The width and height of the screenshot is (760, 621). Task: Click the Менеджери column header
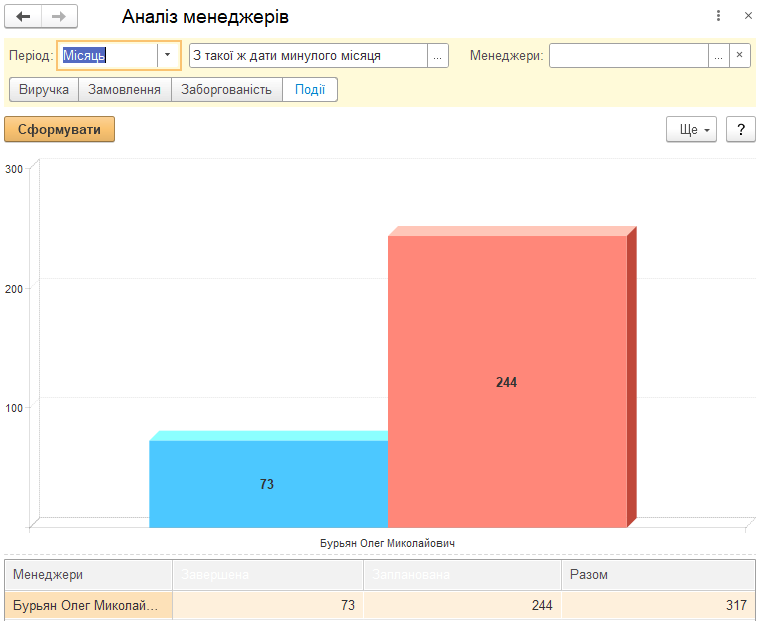(x=89, y=575)
